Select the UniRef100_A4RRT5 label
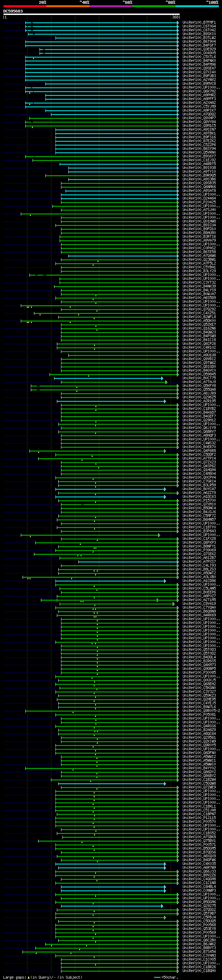 [x=199, y=164]
